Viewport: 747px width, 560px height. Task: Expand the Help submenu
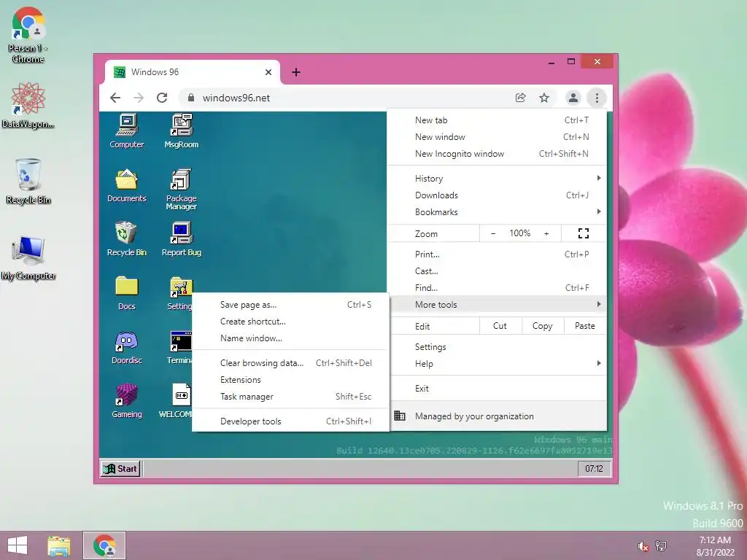(x=497, y=364)
